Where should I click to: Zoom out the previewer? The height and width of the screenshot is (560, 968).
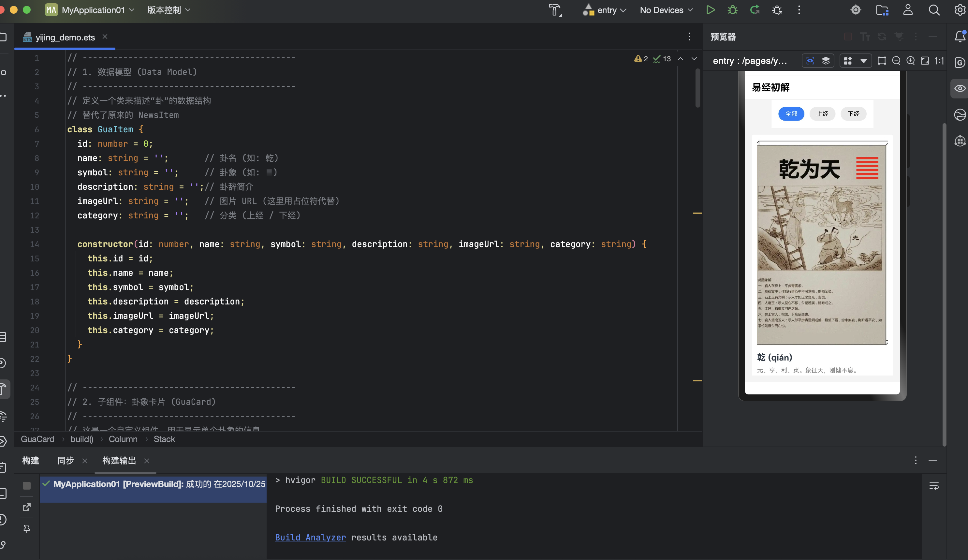[x=896, y=61]
